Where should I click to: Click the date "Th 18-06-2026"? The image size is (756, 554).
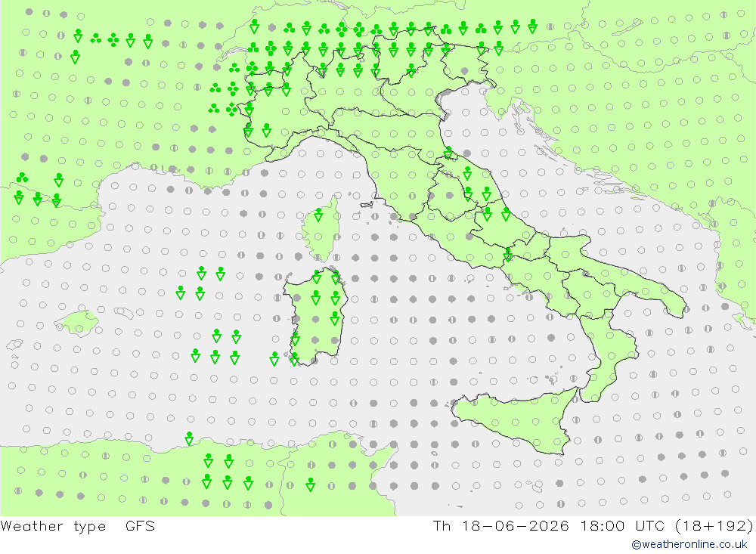click(x=500, y=525)
